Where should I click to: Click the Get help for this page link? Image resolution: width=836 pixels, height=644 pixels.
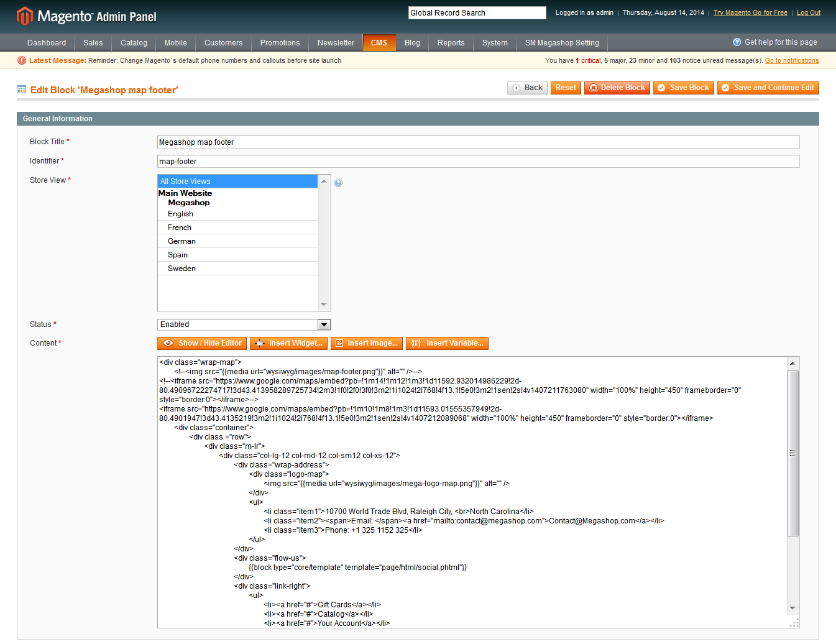pos(781,42)
